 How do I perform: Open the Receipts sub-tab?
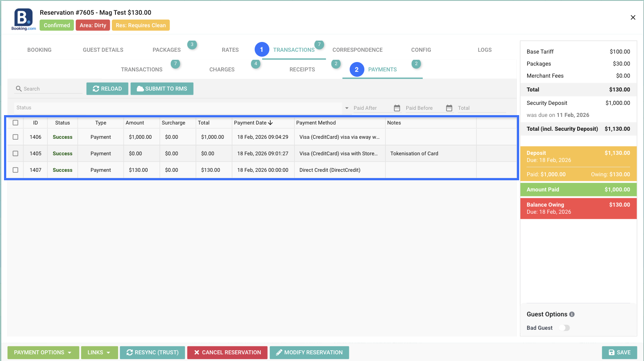coord(302,70)
